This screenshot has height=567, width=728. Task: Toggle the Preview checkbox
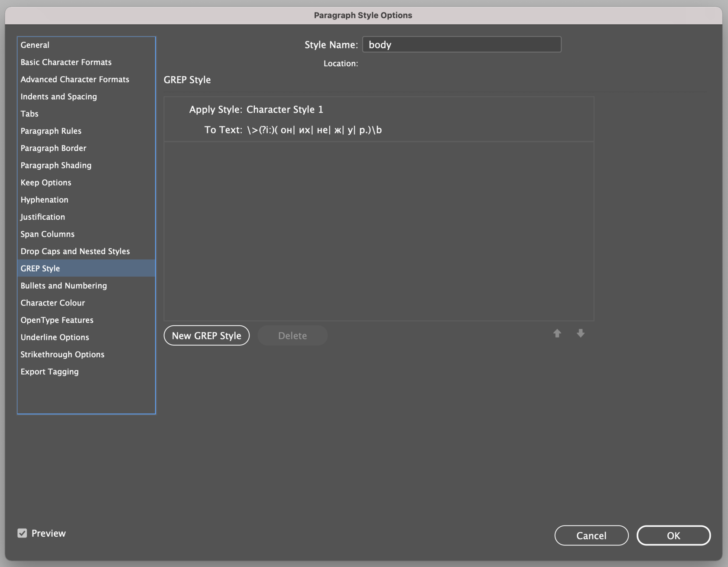[x=23, y=533]
